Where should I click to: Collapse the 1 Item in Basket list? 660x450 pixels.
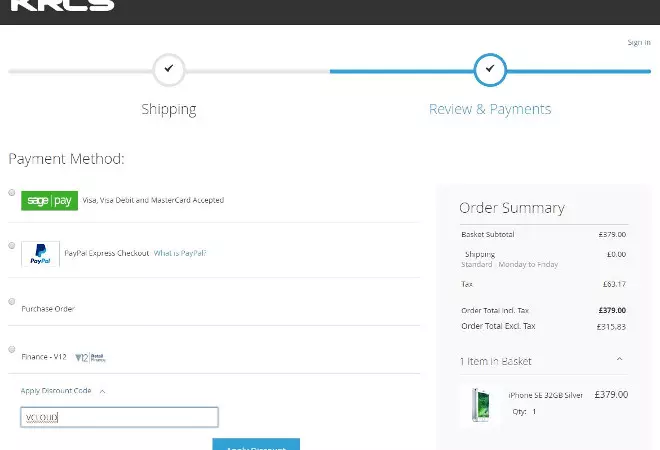[619, 360]
